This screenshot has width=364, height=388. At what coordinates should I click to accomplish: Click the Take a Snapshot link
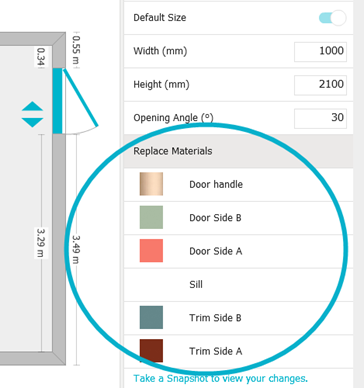(x=220, y=379)
